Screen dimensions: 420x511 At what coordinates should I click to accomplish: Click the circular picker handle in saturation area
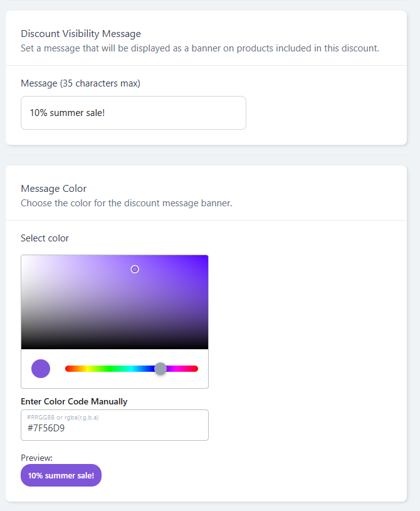pos(135,269)
